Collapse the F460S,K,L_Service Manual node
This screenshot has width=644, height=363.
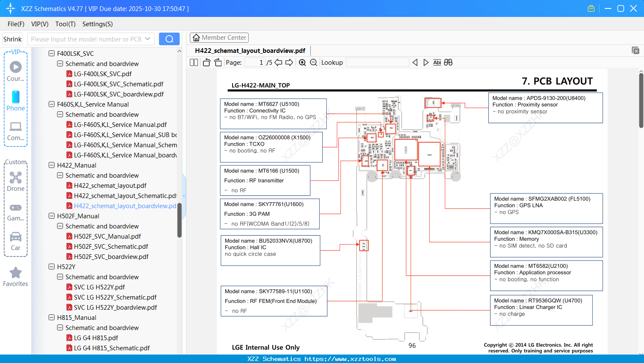point(51,104)
